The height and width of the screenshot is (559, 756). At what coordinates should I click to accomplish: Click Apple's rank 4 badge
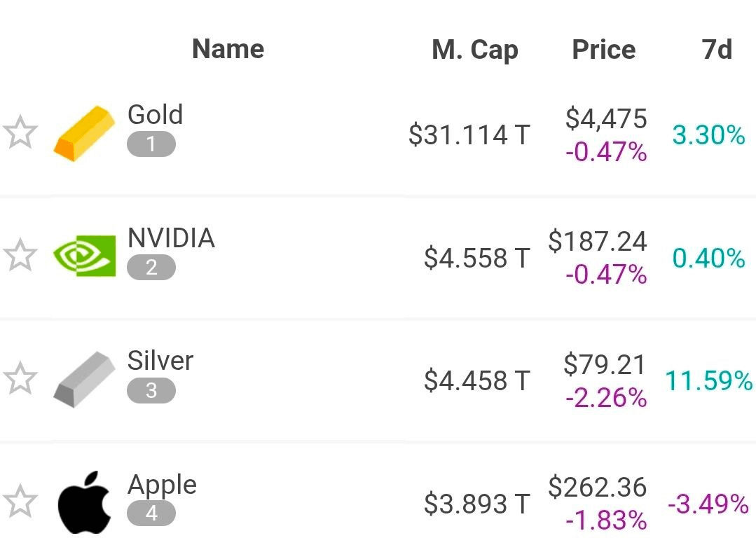point(151,513)
